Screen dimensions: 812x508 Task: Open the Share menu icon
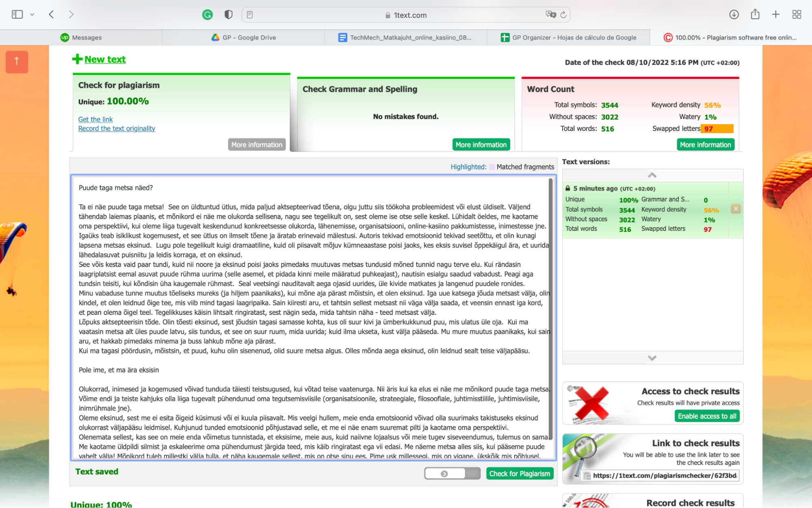pos(755,14)
